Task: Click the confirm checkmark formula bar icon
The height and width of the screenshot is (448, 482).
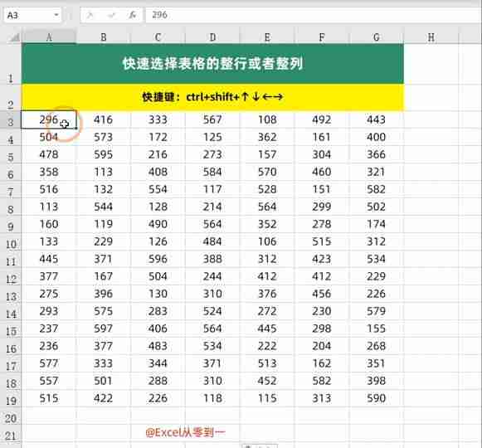Action: pyautogui.click(x=111, y=15)
